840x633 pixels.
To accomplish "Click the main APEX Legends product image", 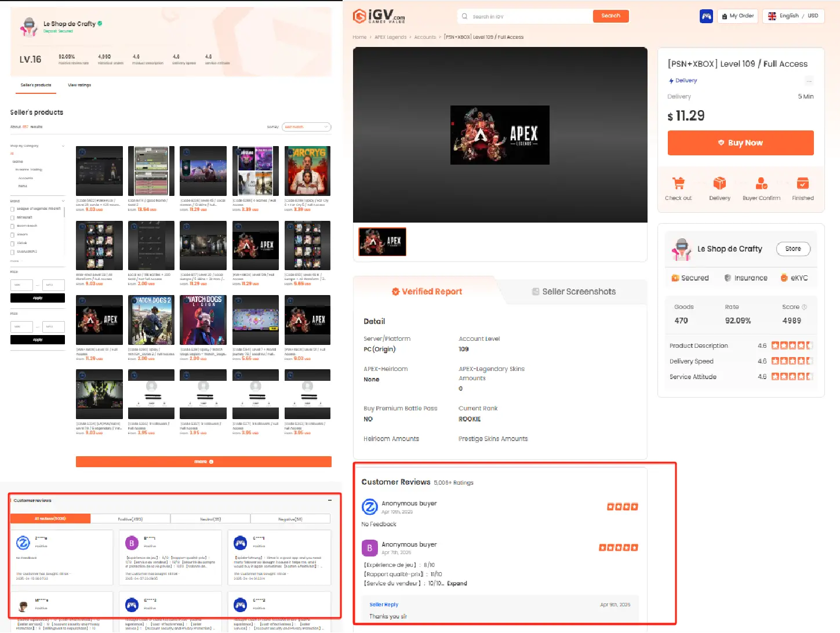I will 500,135.
